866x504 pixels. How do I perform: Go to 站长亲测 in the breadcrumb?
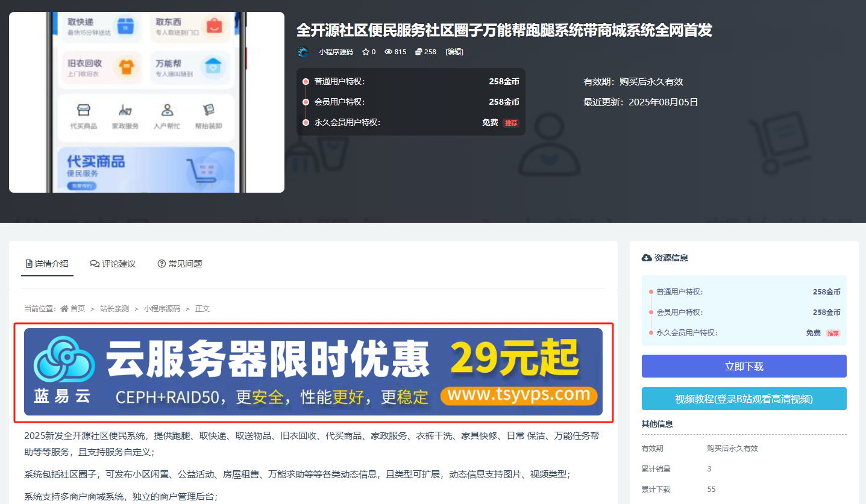click(x=115, y=309)
